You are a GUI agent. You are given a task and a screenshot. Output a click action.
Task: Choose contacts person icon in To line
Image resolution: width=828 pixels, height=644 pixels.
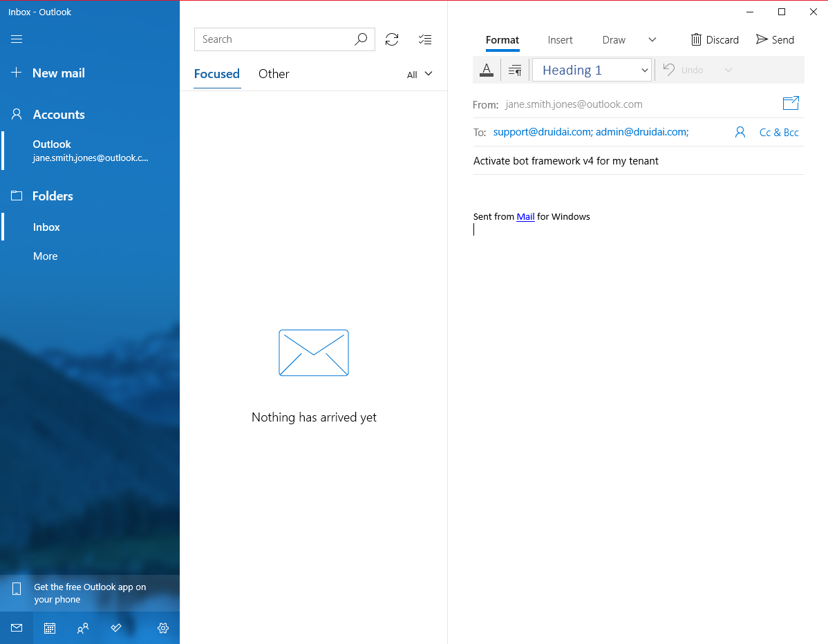click(740, 133)
